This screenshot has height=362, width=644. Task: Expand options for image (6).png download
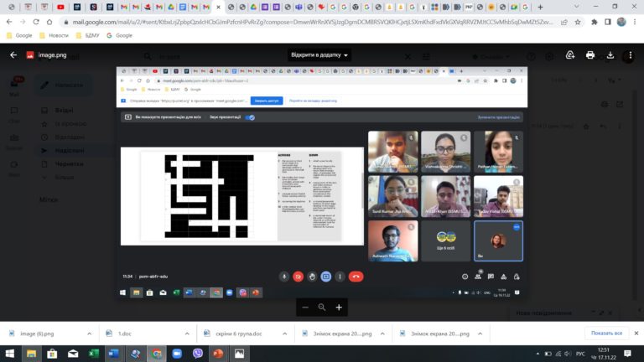coord(88,334)
